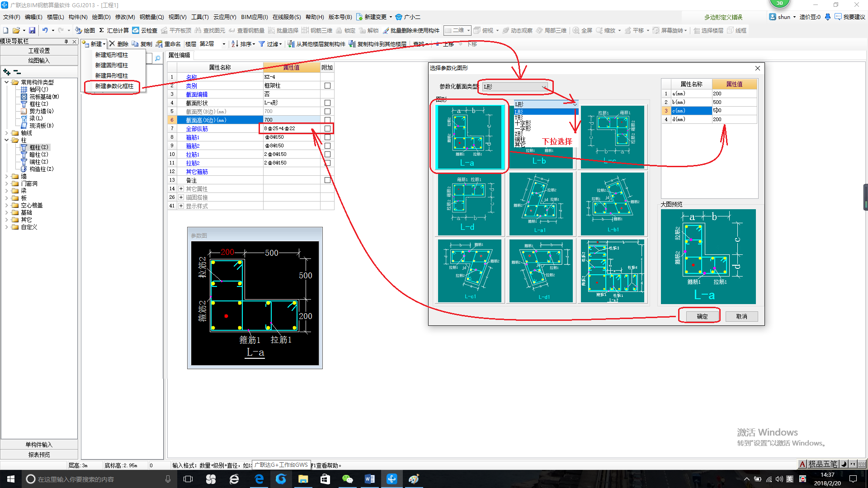Click 批量删除未使用构件 tool
This screenshot has width=868, height=488.
tap(411, 30)
